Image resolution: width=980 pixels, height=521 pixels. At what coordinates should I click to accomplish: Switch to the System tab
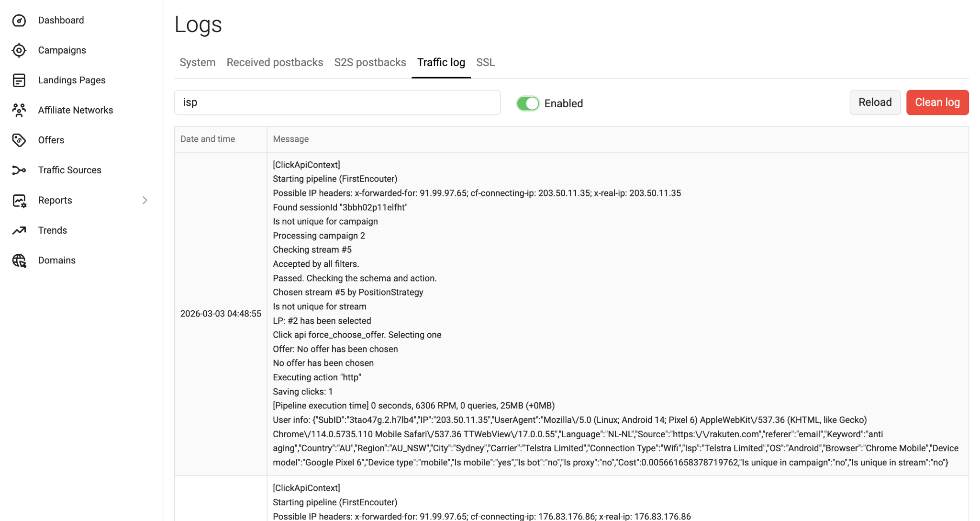coord(197,63)
